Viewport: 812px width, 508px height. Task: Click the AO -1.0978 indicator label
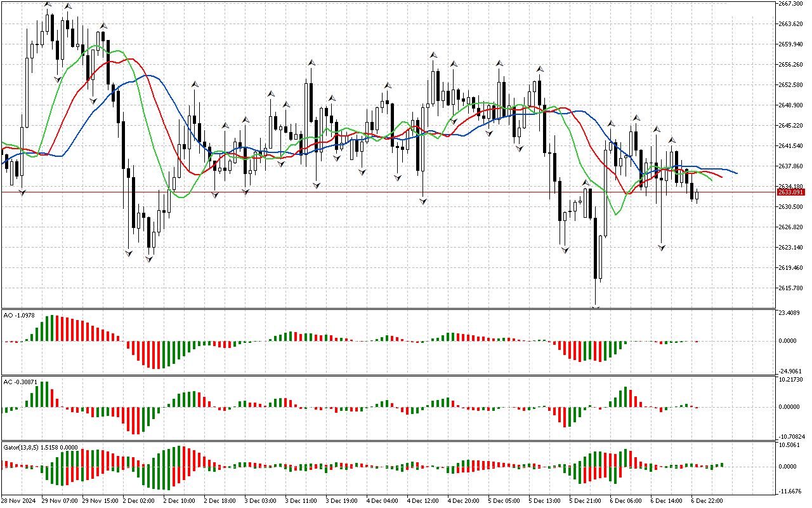coord(19,315)
